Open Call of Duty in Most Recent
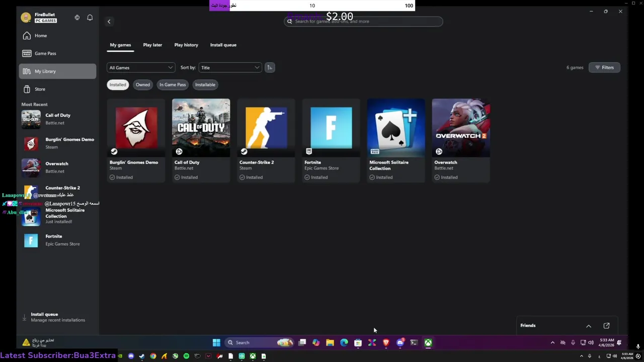This screenshot has height=362, width=644. [57, 119]
